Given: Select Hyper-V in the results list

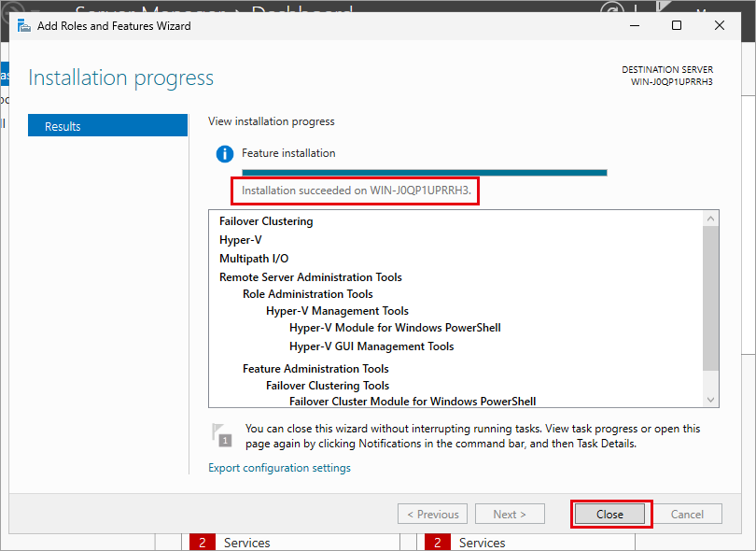Looking at the screenshot, I should pyautogui.click(x=241, y=240).
